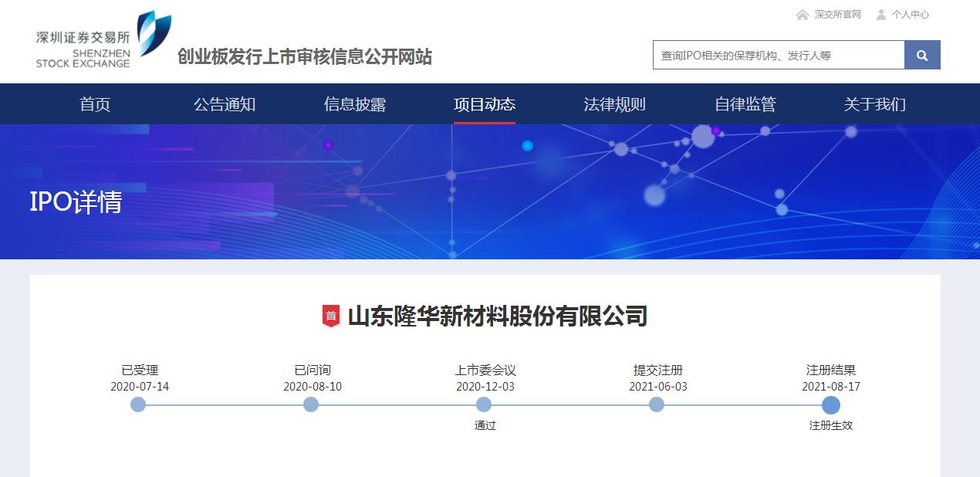This screenshot has width=980, height=477.
Task: Click the search magnifier icon
Action: pos(922,55)
